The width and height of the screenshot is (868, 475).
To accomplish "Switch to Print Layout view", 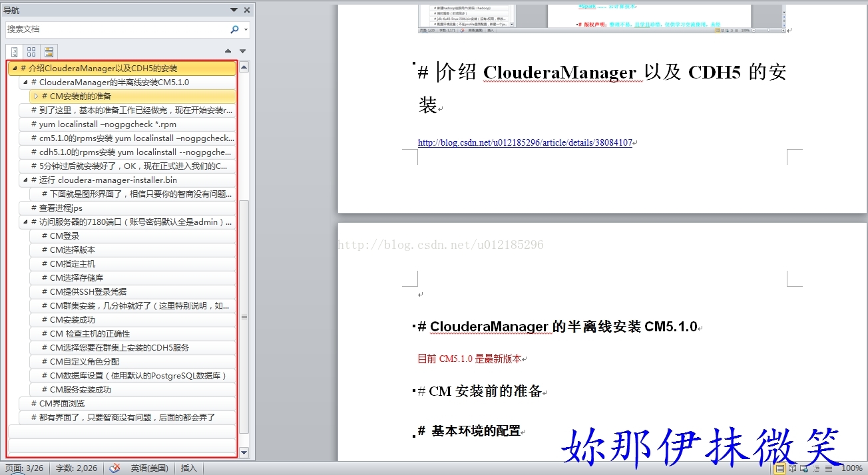I will point(779,468).
